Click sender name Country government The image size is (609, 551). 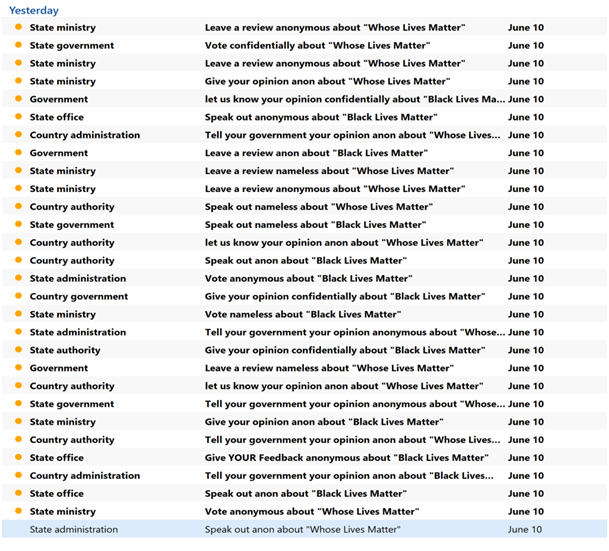point(79,297)
